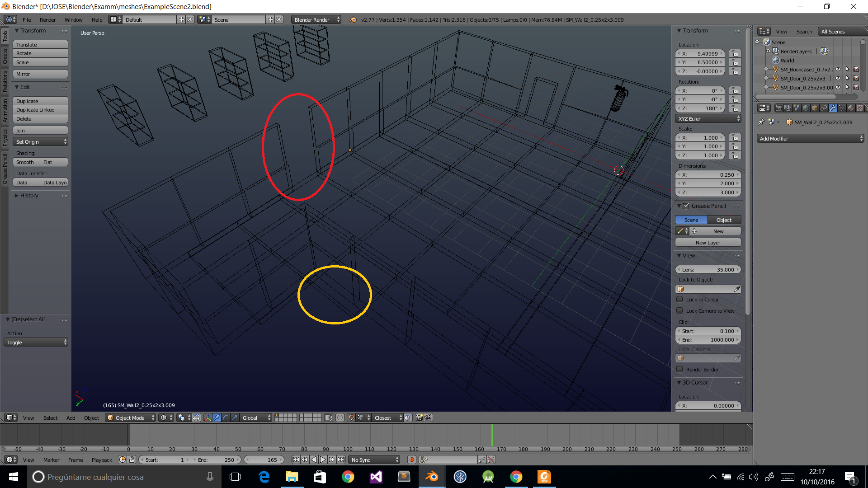Open the No Sync dropdown in timeline
Screen dimensions: 868x488
[x=375, y=460]
